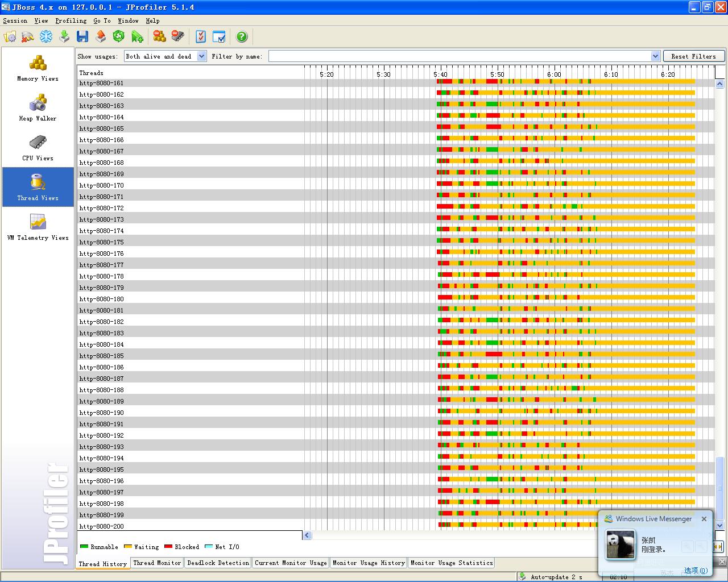The image size is (728, 582).
Task: Click the 5:40 timeline marker
Action: (x=440, y=74)
